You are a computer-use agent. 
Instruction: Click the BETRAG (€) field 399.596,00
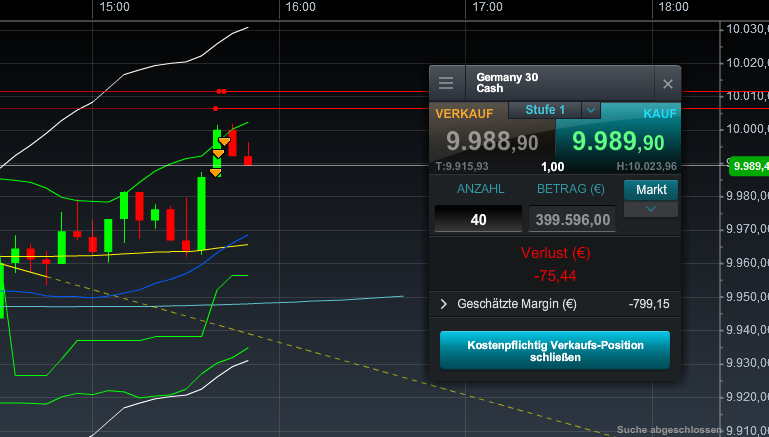pos(572,219)
